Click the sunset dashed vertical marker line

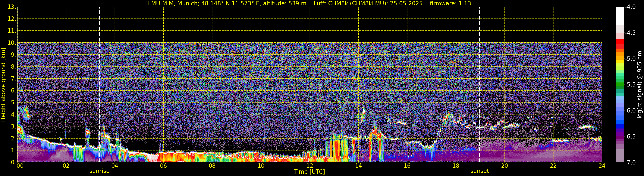(x=480, y=85)
